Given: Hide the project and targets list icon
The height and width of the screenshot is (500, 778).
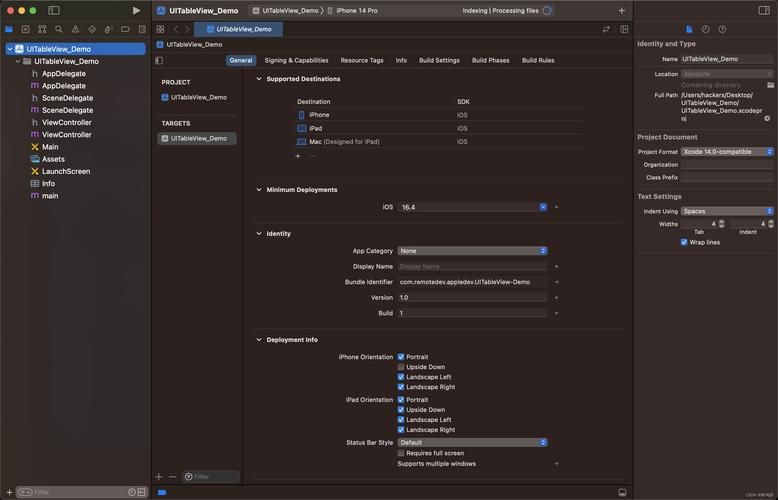Looking at the screenshot, I should [x=159, y=61].
